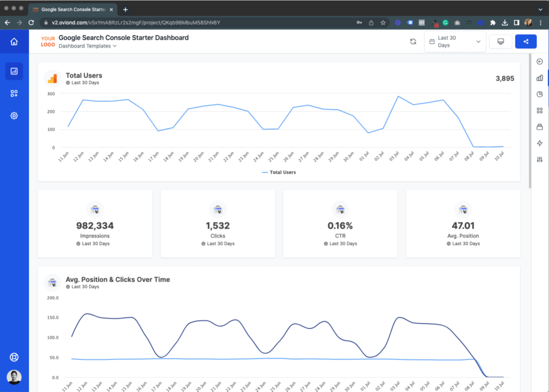Collapse the right panel using the arrow icon
Screen dimensions: 549x392
tap(539, 62)
